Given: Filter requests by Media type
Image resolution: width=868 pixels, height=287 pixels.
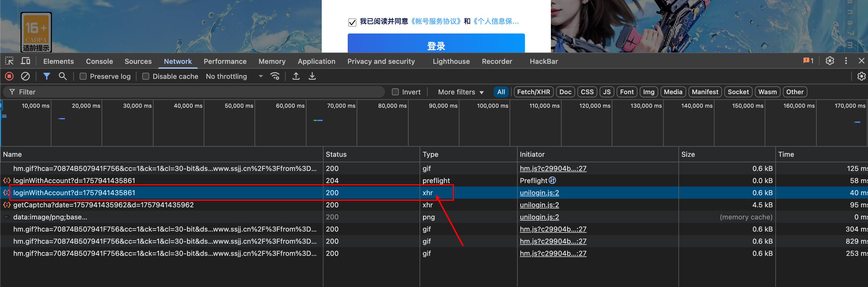Looking at the screenshot, I should (x=673, y=92).
